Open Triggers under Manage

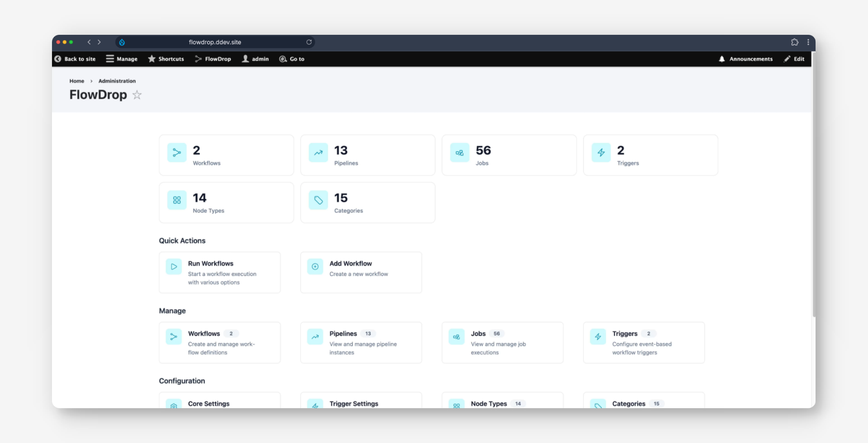click(644, 343)
